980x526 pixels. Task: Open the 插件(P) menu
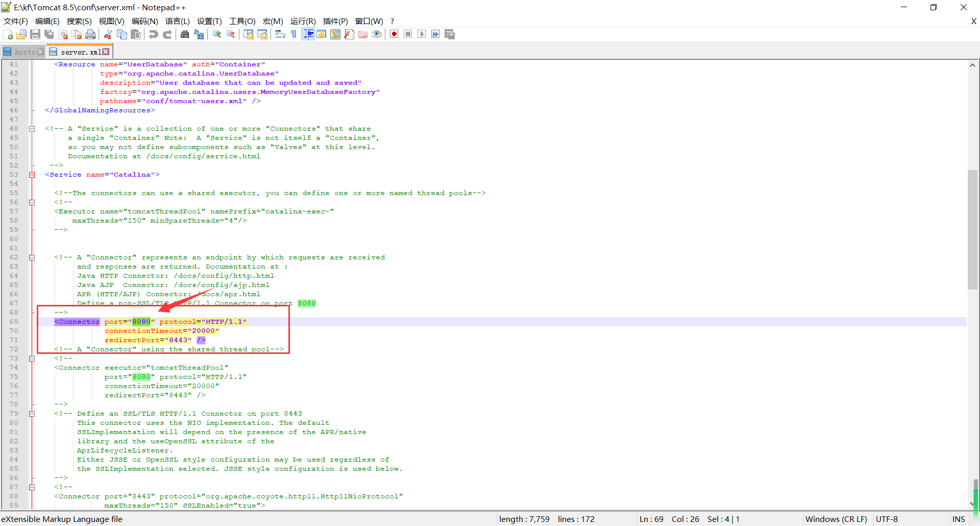pyautogui.click(x=335, y=21)
